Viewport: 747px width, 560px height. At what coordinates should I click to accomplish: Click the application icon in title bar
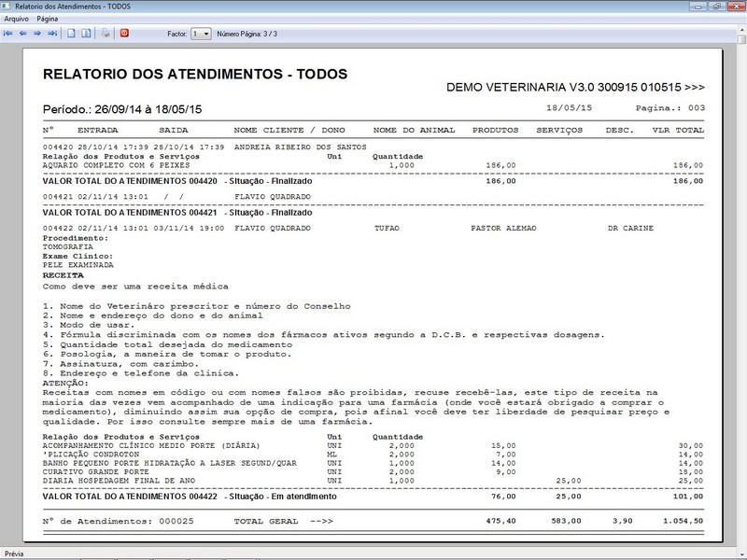point(7,7)
